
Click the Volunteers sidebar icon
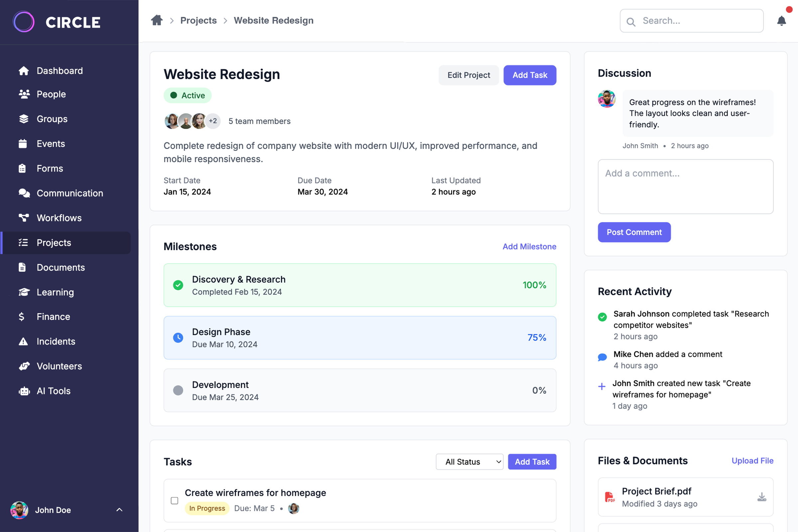(24, 366)
